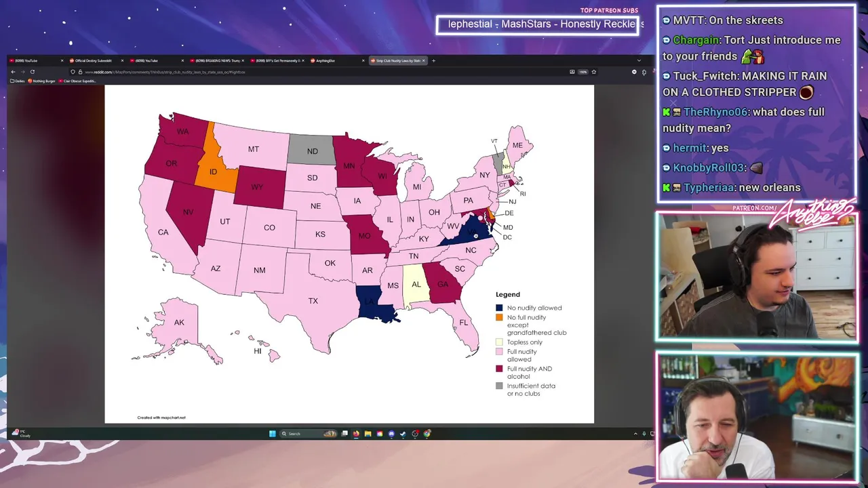
Task: Click the TX label on the map
Action: coord(313,301)
